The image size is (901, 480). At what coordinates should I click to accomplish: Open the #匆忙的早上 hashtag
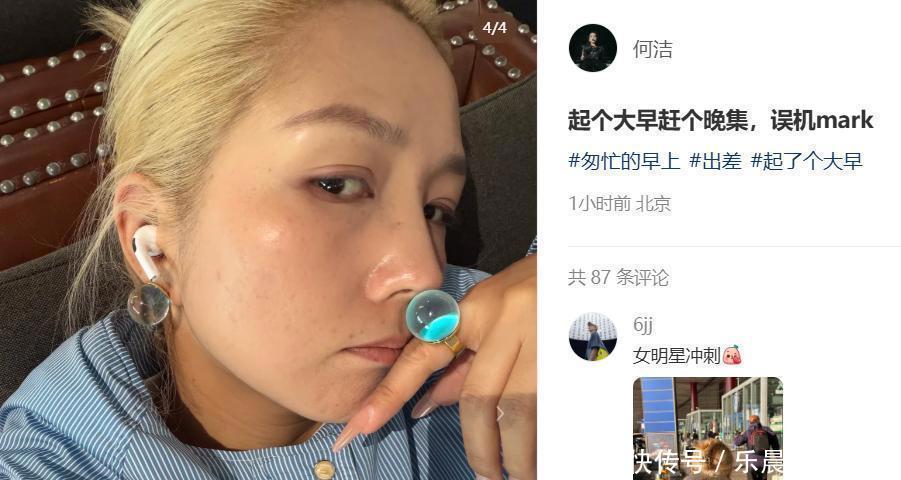[624, 160]
